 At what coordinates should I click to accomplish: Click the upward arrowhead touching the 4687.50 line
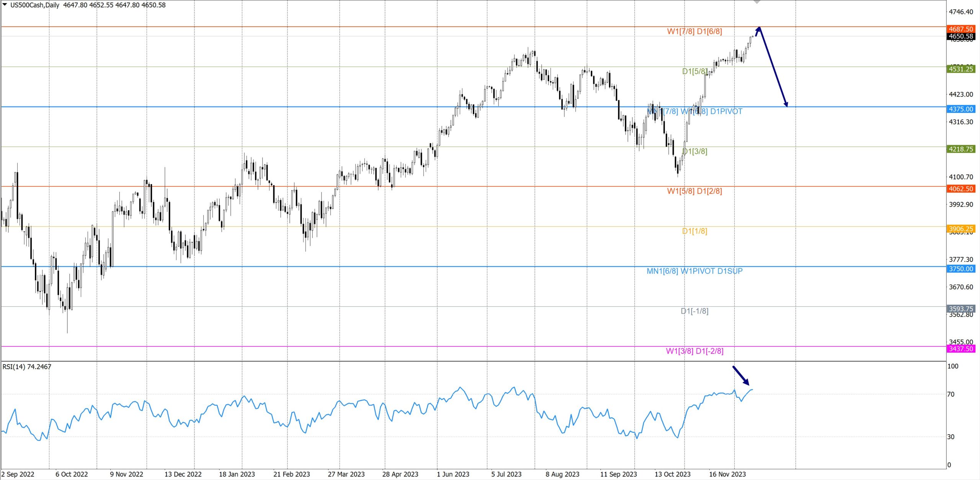click(758, 29)
